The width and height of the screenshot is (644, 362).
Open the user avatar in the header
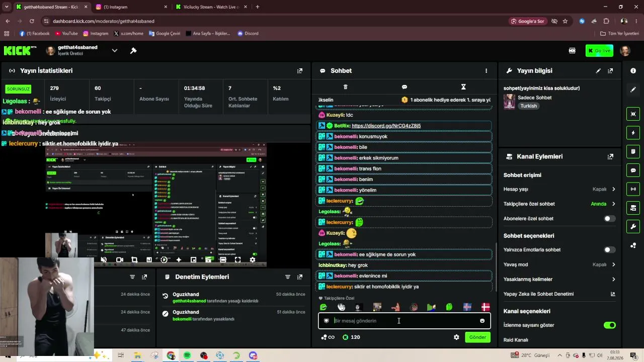(x=625, y=50)
